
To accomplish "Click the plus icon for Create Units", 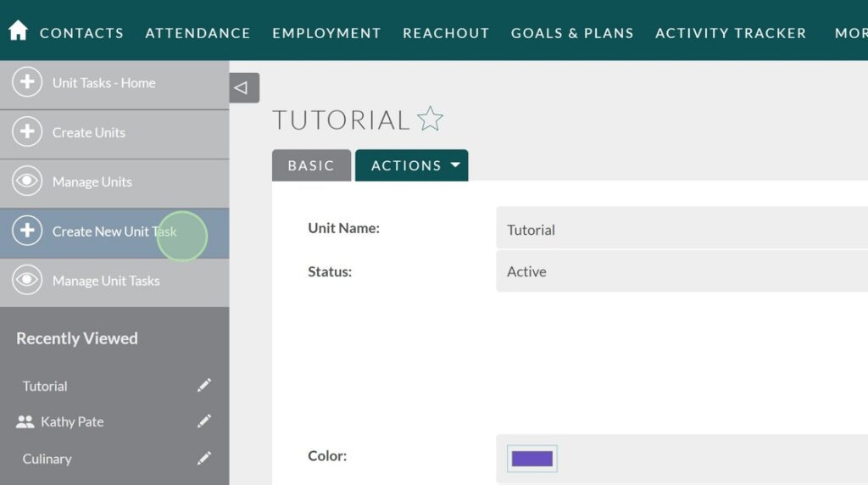I will 27,132.
